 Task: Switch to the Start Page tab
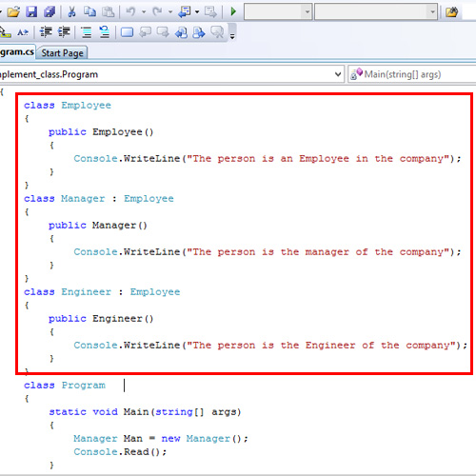pos(63,52)
